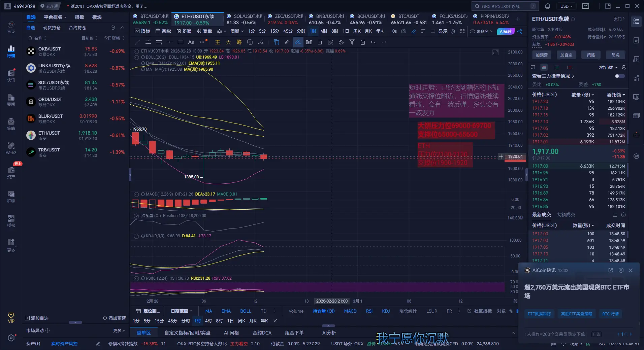Click the 简况 overview button
This screenshot has width=644, height=350.
pos(615,55)
